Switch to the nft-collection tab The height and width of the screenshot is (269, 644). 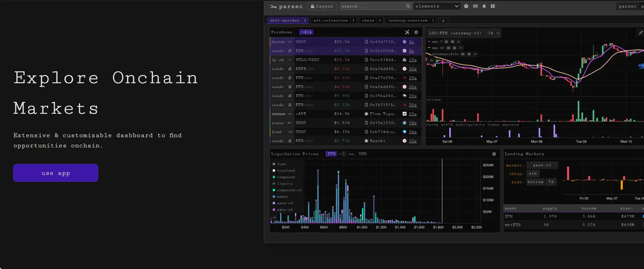(330, 20)
